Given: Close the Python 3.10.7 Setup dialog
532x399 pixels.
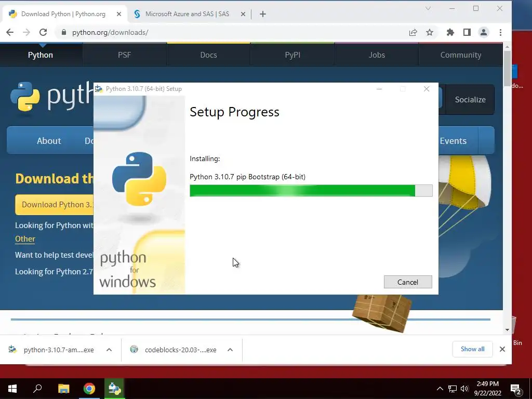Looking at the screenshot, I should point(427,89).
